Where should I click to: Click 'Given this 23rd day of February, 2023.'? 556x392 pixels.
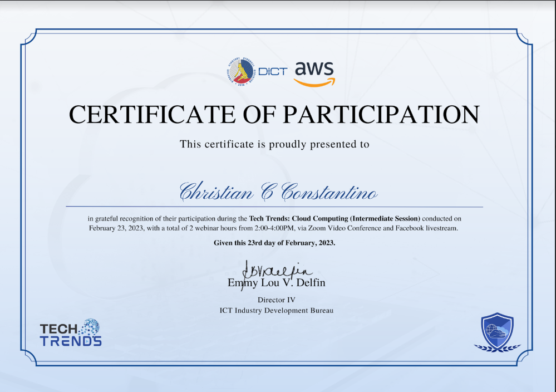(274, 243)
